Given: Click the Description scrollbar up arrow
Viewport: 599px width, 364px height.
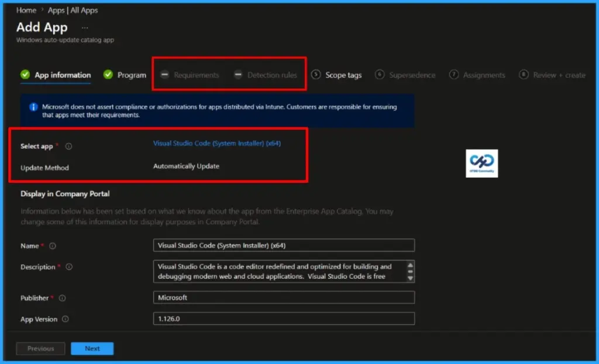Looking at the screenshot, I should 410,265.
